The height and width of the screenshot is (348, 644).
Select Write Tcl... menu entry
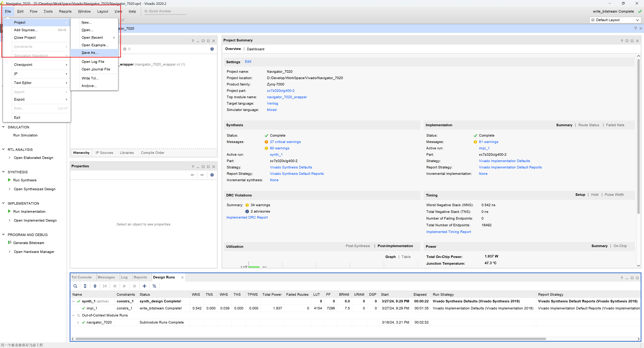[x=94, y=78]
